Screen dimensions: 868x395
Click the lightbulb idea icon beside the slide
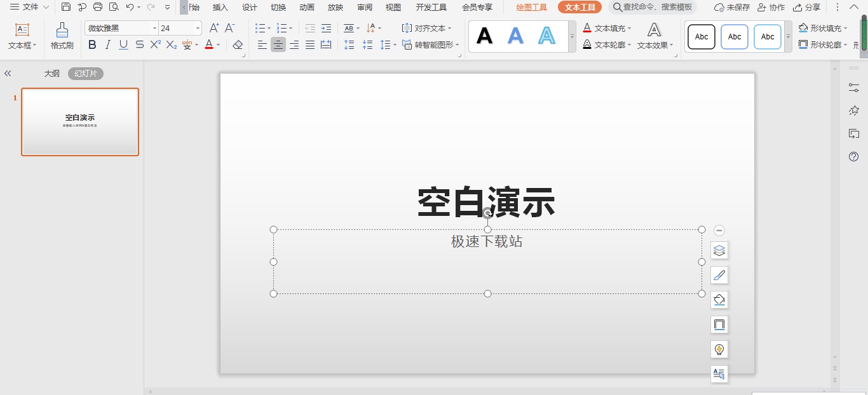719,349
